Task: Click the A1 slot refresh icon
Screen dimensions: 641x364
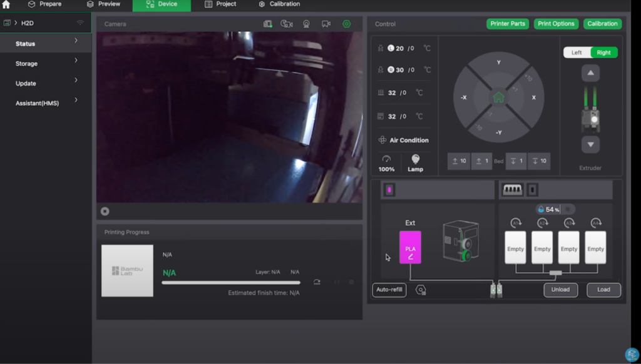Action: point(516,222)
